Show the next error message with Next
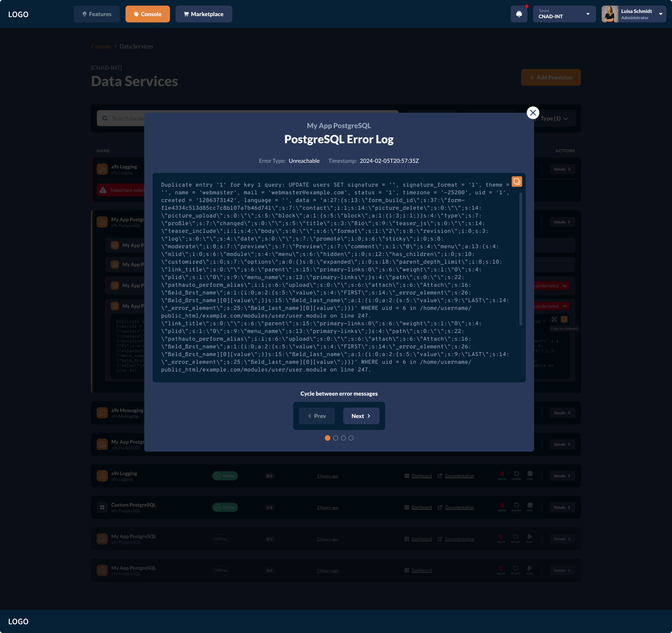The image size is (672, 633). (361, 416)
